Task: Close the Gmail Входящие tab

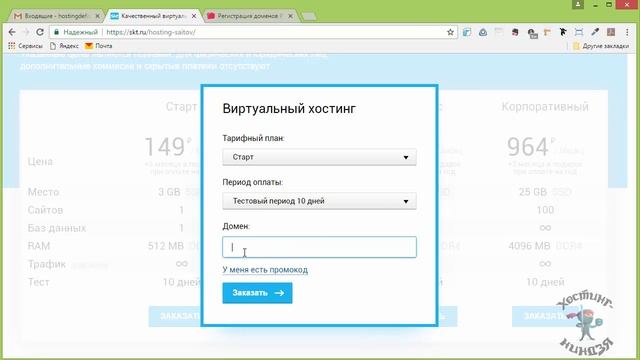Action: pos(98,16)
